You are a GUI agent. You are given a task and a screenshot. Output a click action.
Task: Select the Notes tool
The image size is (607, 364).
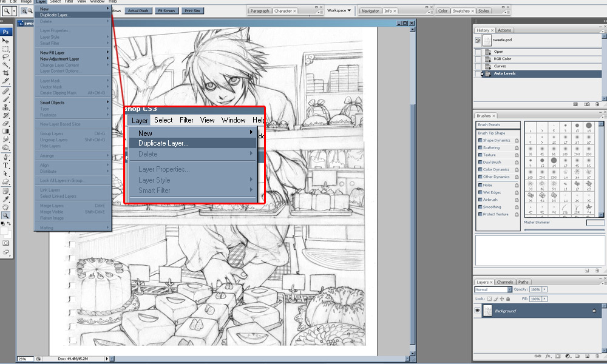point(5,192)
